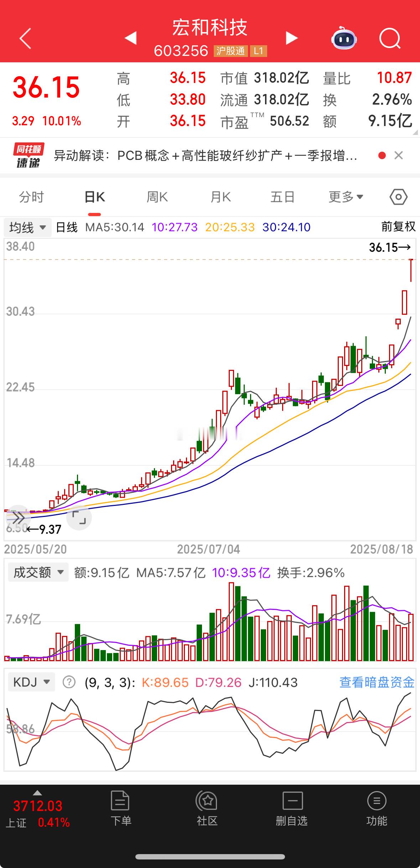Tap the L1 level badge
The image size is (420, 868).
click(258, 51)
